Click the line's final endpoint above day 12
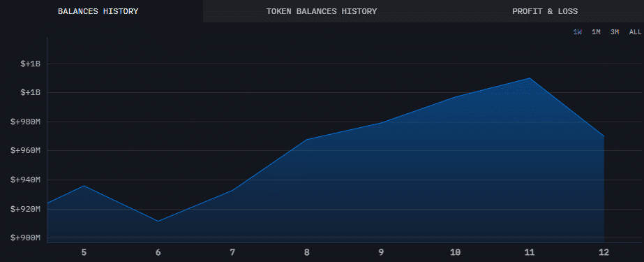Screen dimensions: 644x262 point(604,136)
